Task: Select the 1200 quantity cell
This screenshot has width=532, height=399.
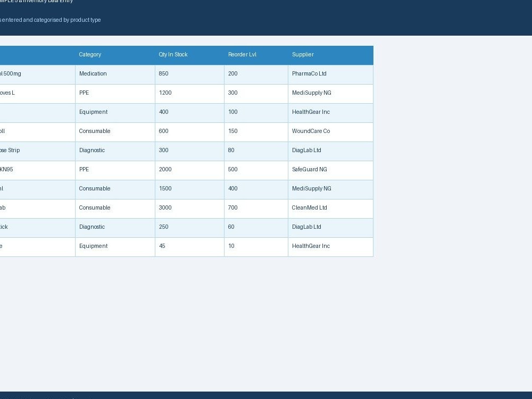Action: (x=190, y=94)
